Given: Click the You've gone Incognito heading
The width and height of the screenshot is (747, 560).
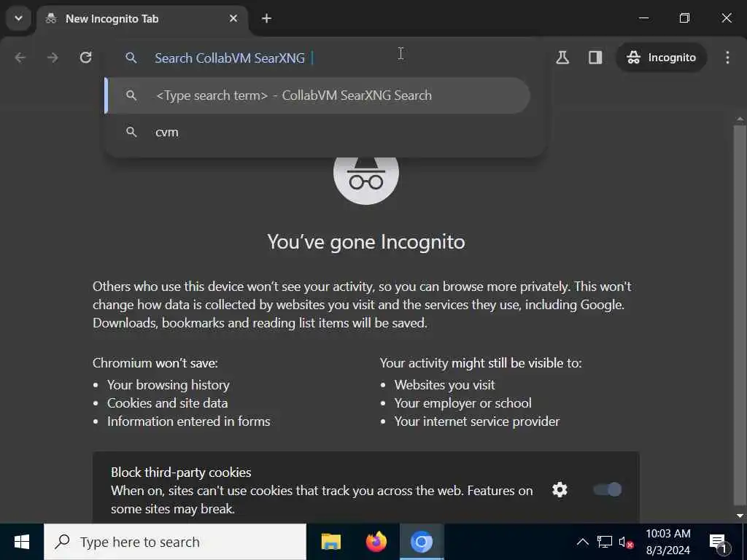Looking at the screenshot, I should pos(366,242).
